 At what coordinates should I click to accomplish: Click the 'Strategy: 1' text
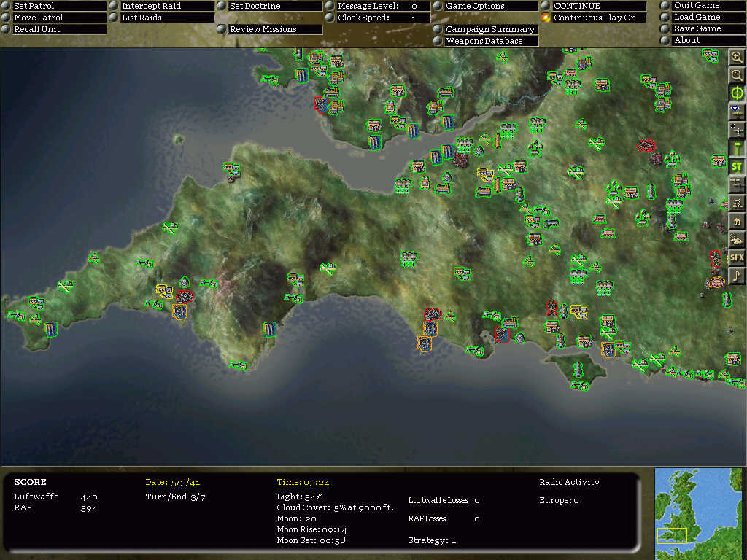click(432, 540)
